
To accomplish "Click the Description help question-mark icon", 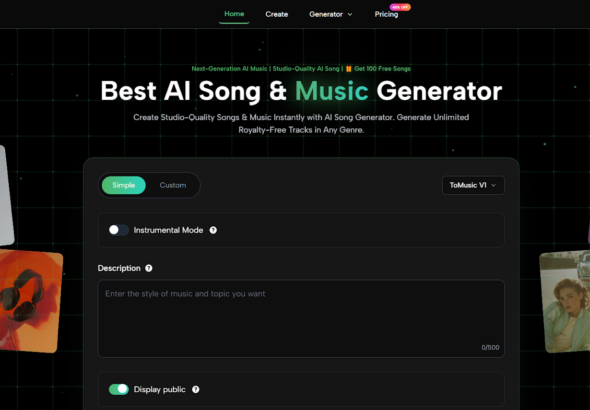I will [x=149, y=268].
